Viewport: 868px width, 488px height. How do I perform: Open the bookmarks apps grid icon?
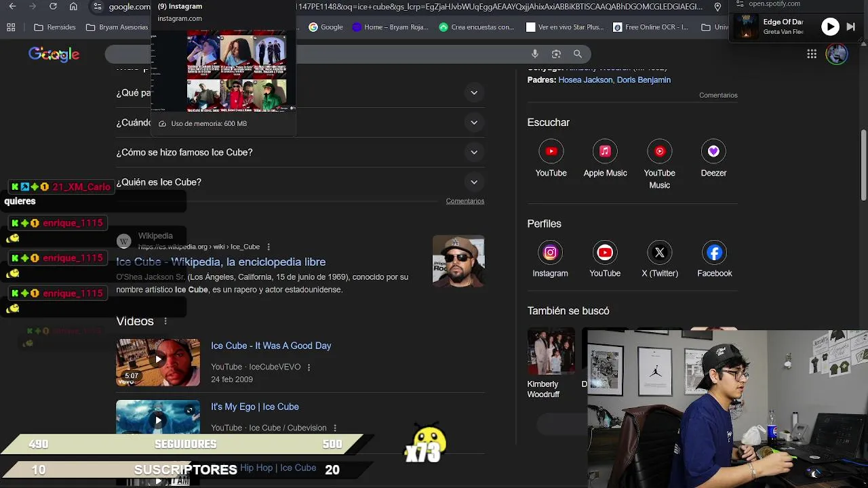pos(11,27)
